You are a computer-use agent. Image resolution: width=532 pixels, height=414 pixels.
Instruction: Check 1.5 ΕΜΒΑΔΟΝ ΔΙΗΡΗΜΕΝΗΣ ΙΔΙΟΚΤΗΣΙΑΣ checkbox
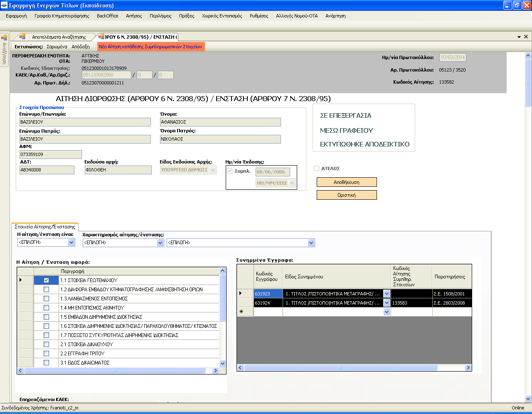click(46, 317)
